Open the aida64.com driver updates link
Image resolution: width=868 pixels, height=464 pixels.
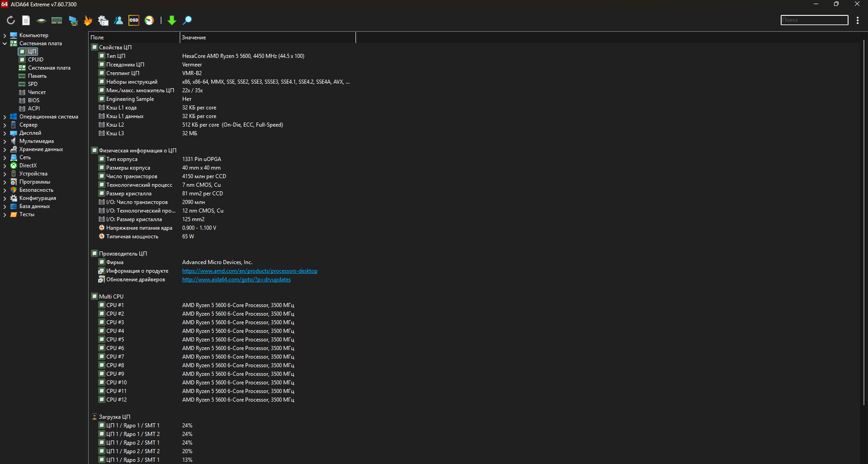click(236, 279)
